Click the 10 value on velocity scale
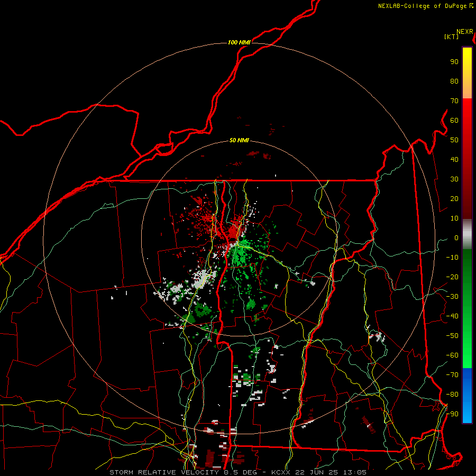The image size is (476, 476). 454,218
